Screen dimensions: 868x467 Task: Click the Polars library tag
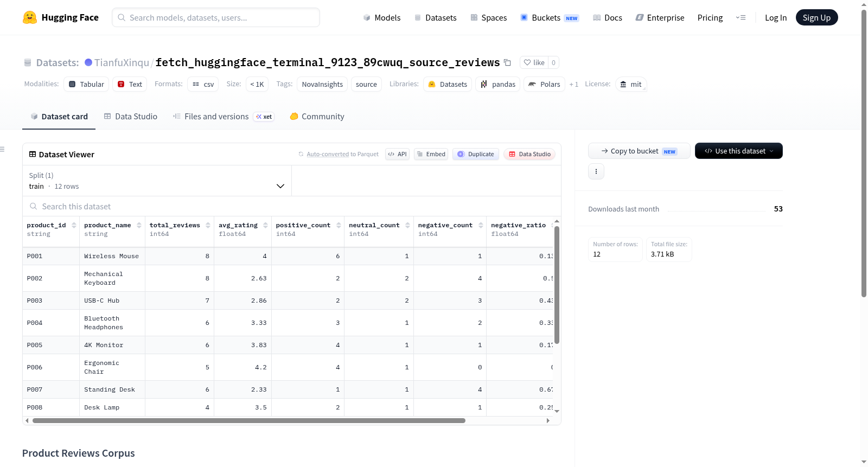(x=544, y=84)
